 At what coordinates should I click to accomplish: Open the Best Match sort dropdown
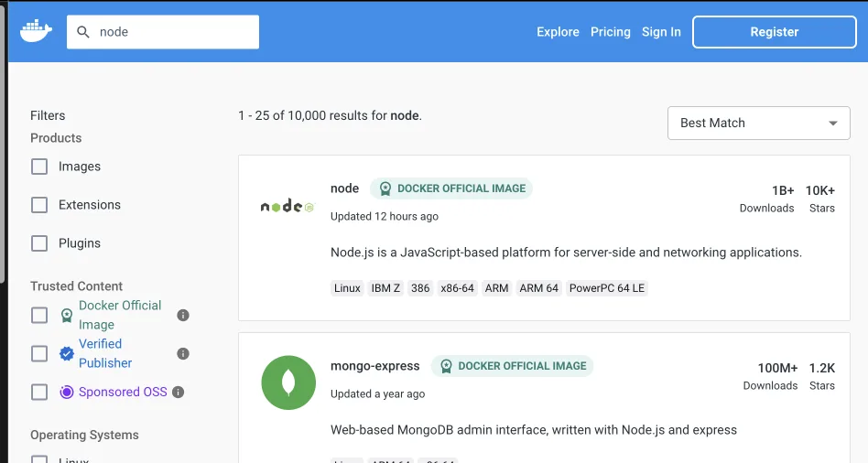[x=758, y=123]
